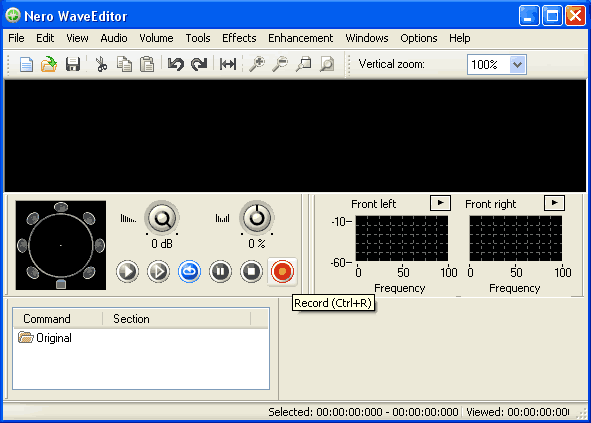Click the red Record button

[x=282, y=271]
